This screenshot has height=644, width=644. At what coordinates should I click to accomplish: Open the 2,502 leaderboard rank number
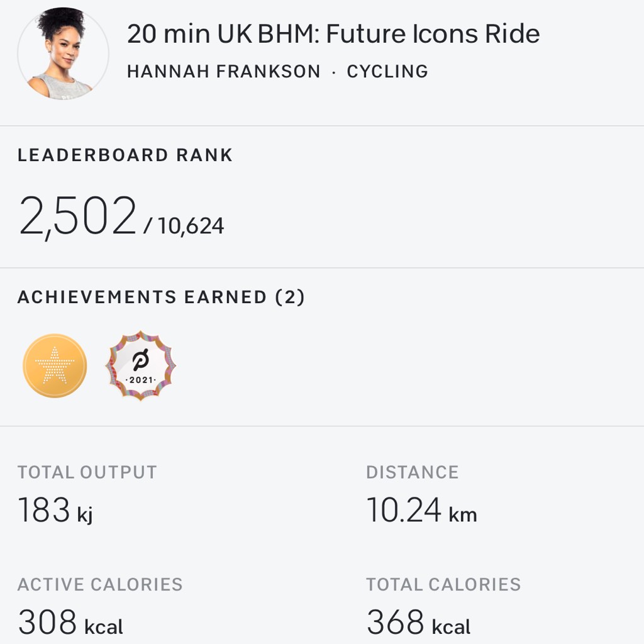point(77,217)
